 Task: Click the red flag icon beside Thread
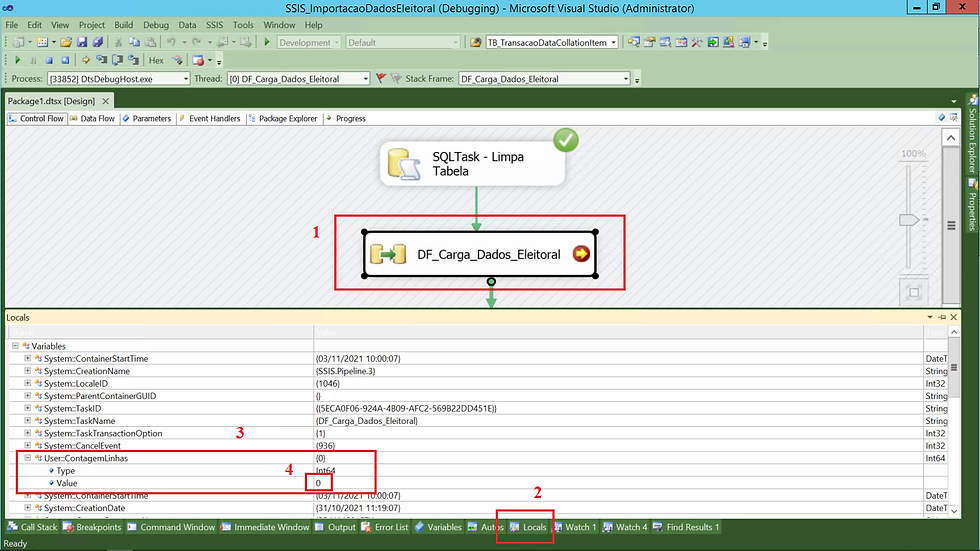pos(381,79)
